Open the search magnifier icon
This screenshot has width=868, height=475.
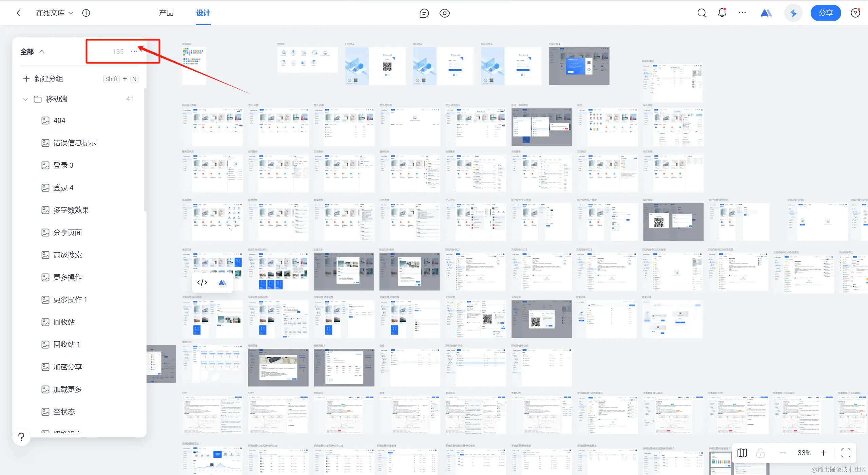701,13
